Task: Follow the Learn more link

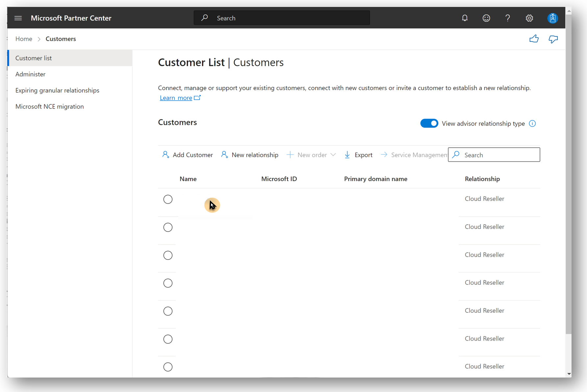Action: click(x=176, y=98)
